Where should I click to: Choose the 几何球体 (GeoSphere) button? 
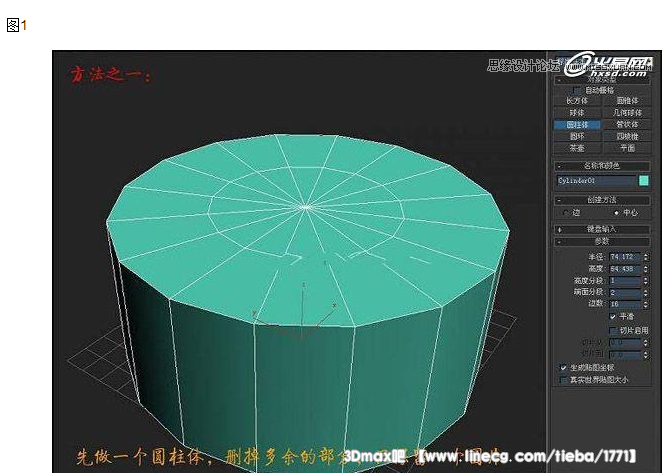pos(627,112)
